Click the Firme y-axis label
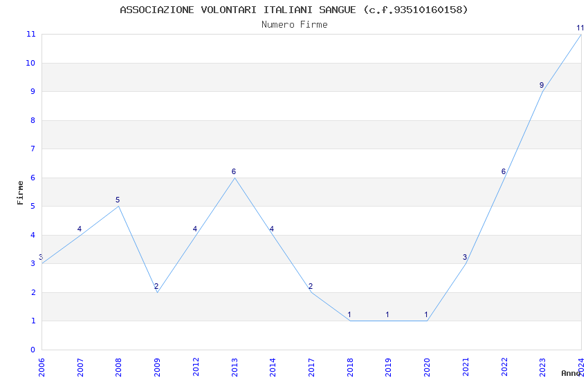Screen dimensions: 588x380 pyautogui.click(x=20, y=193)
